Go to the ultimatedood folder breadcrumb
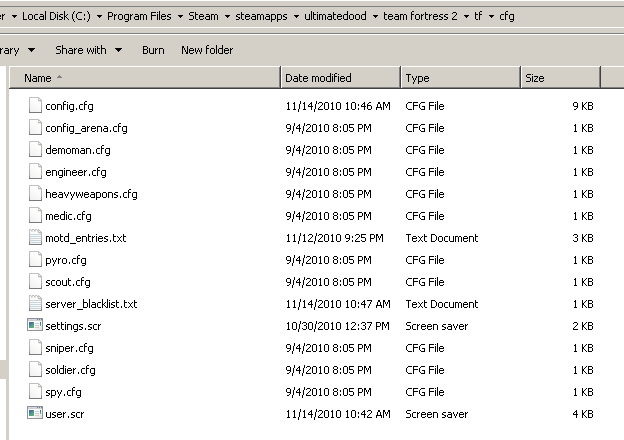Viewport: 624px width, 440px height. pos(335,16)
